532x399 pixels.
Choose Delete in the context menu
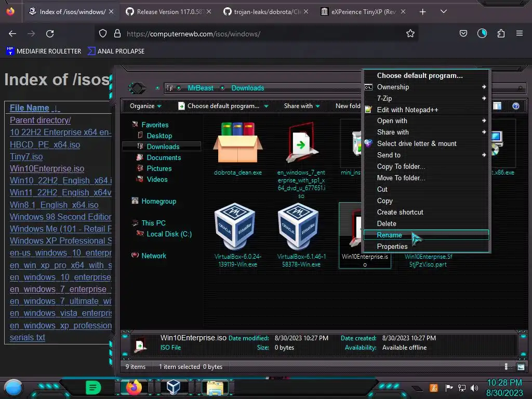point(426,223)
